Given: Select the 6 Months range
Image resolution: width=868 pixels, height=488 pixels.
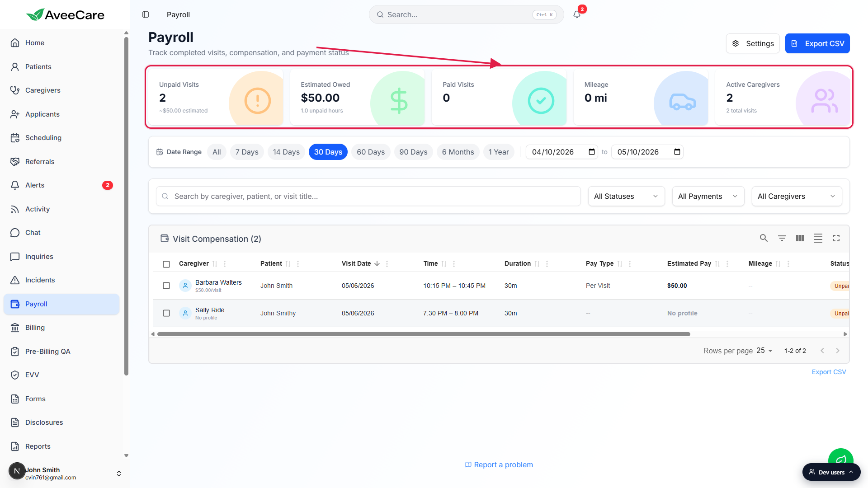Looking at the screenshot, I should [458, 152].
